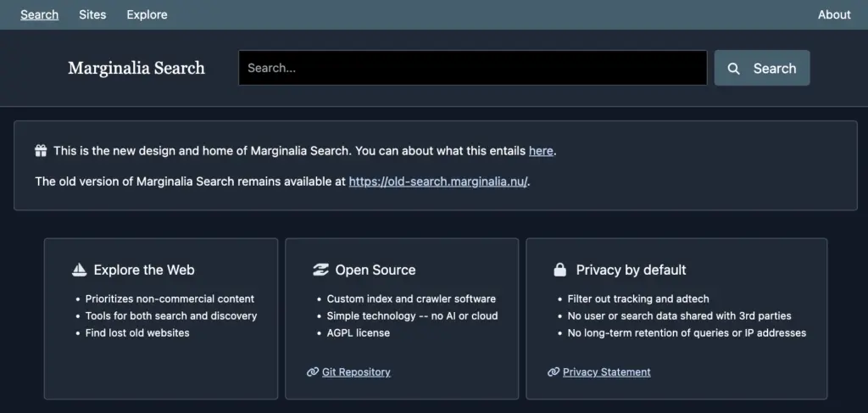Screen dimensions: 868x413
Task: Open the old-search.marginalia.nu link
Action: pos(438,181)
